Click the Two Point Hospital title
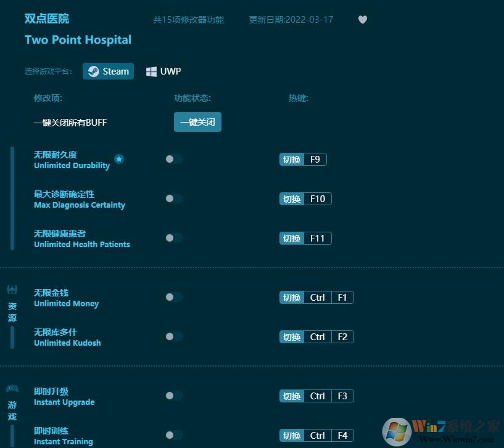The image size is (504, 448). point(78,40)
